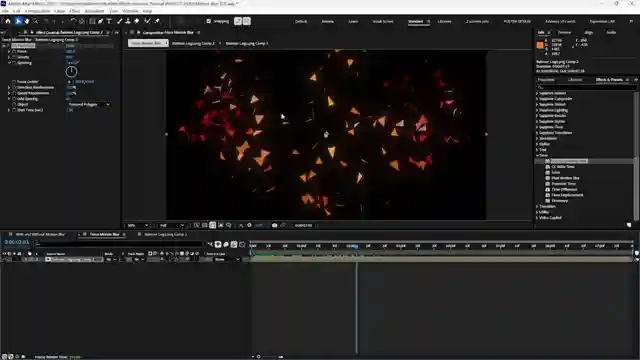Switch to the Audio panel tab
This screenshot has width=640, height=360.
(611, 32)
